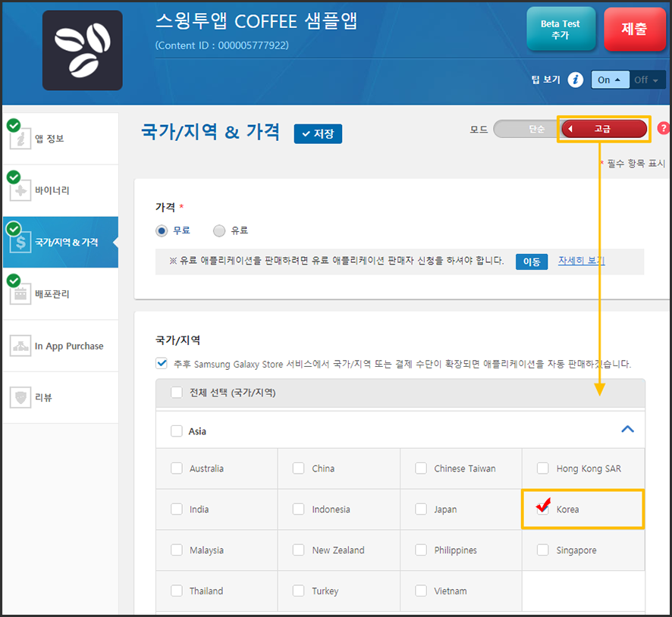Switch mode slider to 단순
This screenshot has width=672, height=617.
coord(535,129)
